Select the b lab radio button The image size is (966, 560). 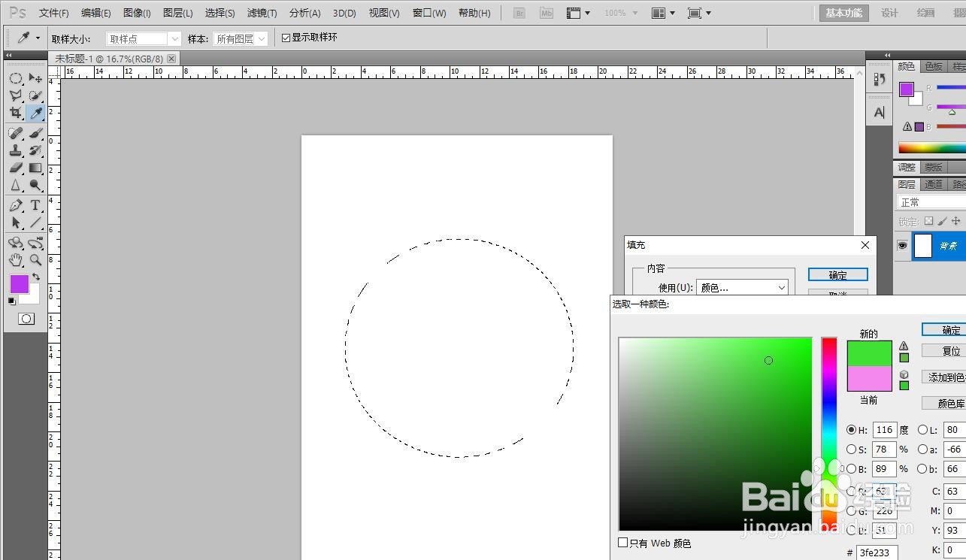point(922,469)
